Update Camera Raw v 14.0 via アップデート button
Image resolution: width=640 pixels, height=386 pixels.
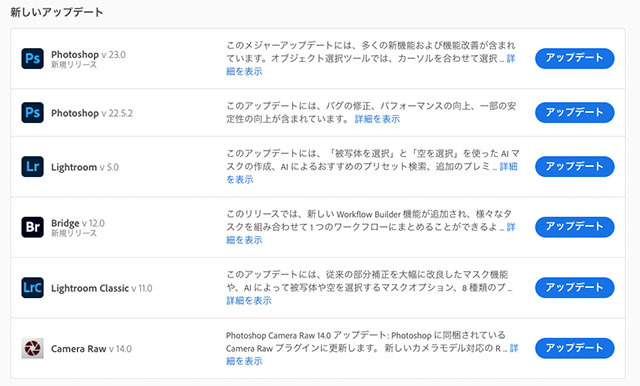click(575, 348)
